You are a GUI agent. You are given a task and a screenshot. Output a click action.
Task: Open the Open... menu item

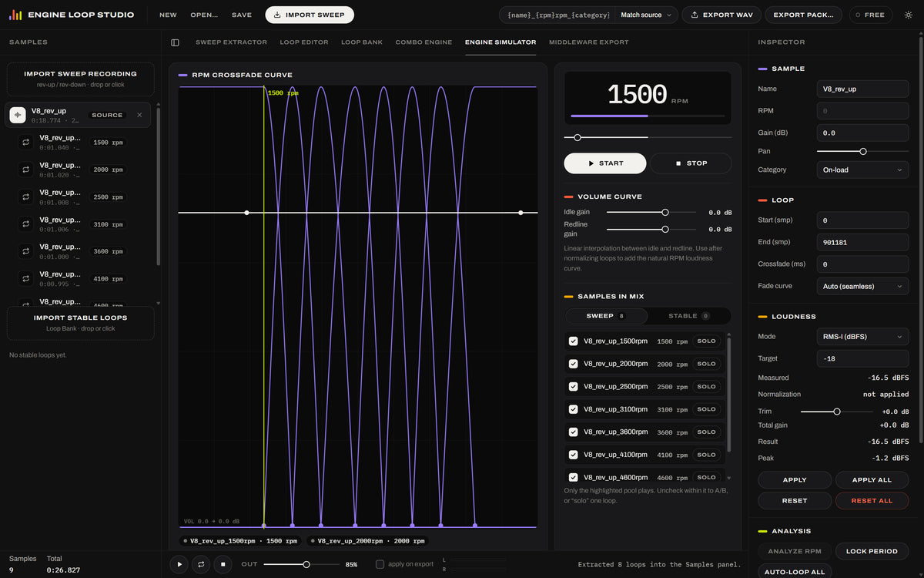click(x=204, y=15)
